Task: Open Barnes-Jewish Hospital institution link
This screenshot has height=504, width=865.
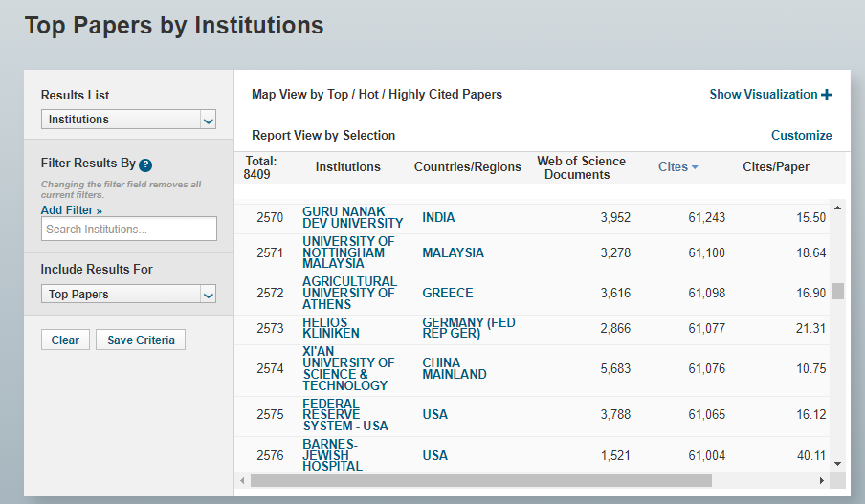Action: [332, 455]
